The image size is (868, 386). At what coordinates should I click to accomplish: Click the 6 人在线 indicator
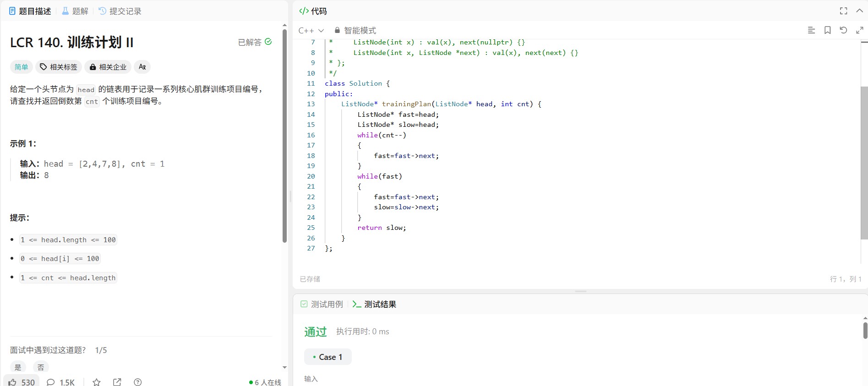pos(265,382)
